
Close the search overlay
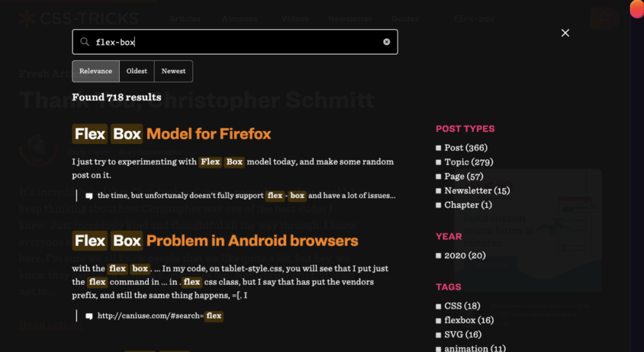click(x=565, y=33)
